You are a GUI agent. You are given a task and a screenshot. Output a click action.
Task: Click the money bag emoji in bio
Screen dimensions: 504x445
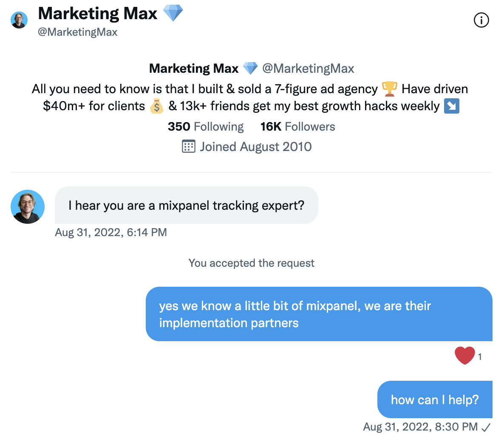tap(156, 106)
